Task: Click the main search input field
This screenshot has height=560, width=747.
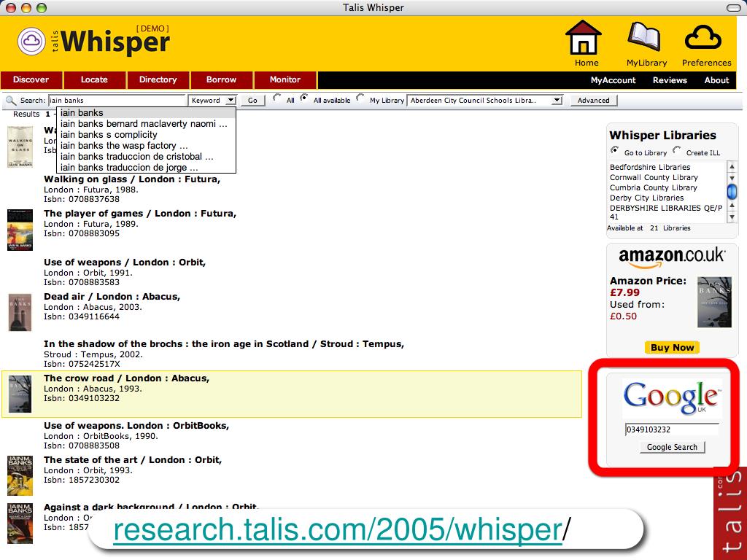Action: click(x=117, y=101)
